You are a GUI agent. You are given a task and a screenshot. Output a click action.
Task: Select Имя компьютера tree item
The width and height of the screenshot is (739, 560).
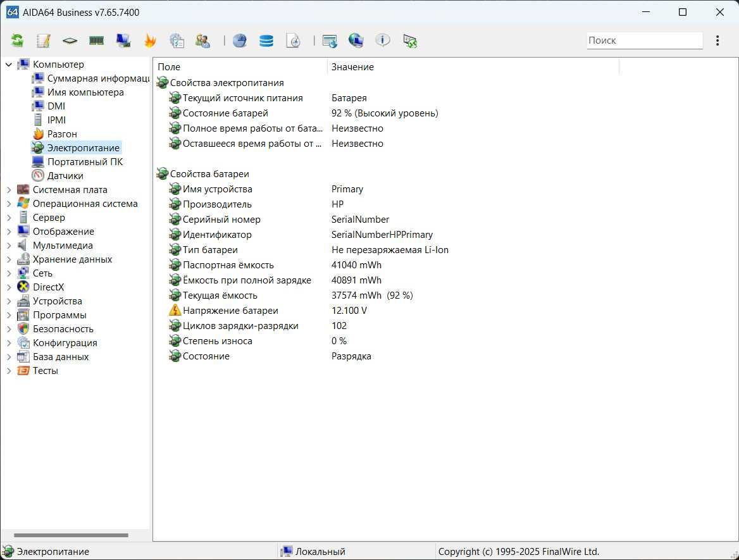[x=85, y=92]
